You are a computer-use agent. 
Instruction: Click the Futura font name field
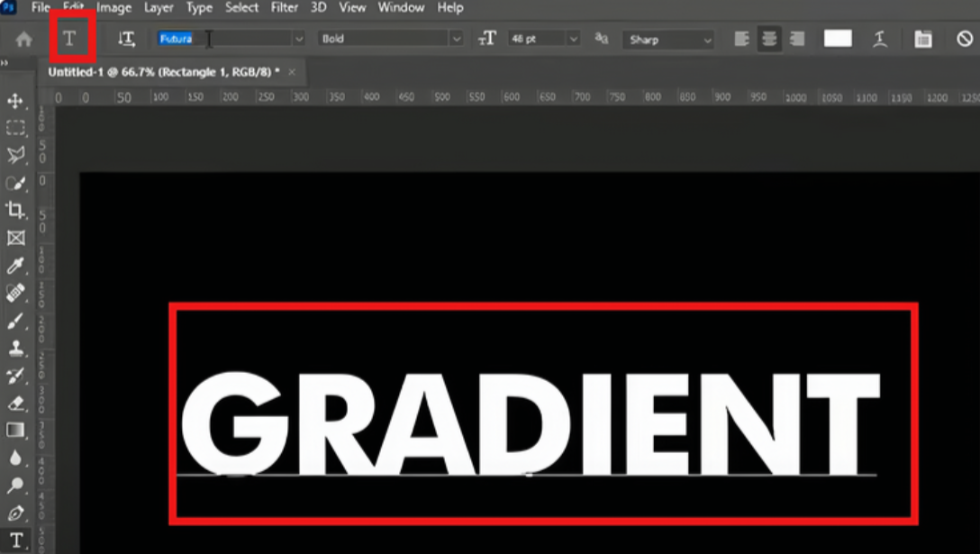click(x=222, y=39)
